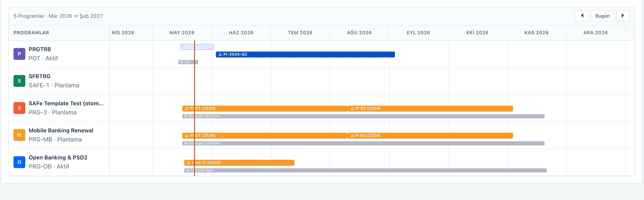The image size is (644, 200).
Task: Select the Init gray initiative bar
Action: pyautogui.click(x=188, y=62)
